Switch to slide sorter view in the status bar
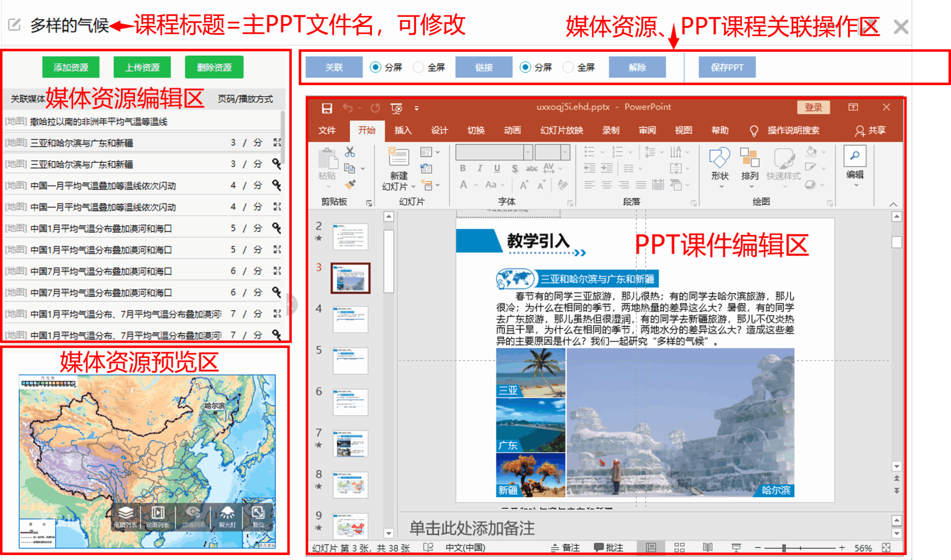The image size is (951, 560). click(x=679, y=548)
